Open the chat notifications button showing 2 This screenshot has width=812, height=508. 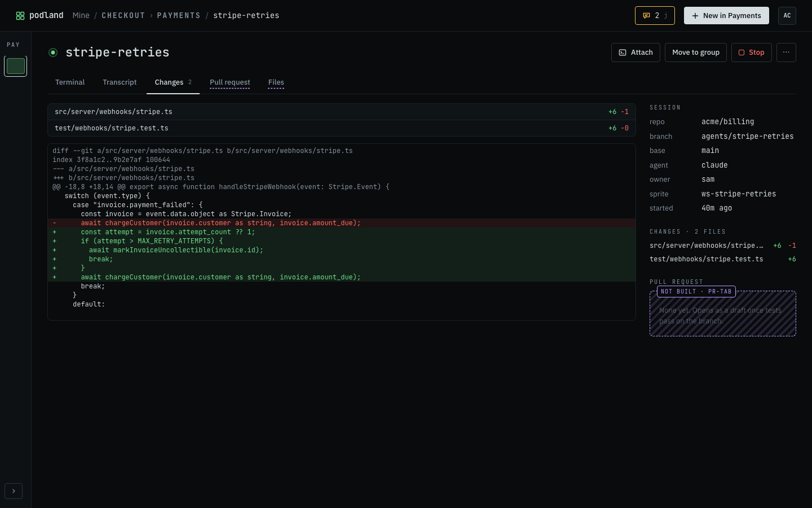point(655,16)
